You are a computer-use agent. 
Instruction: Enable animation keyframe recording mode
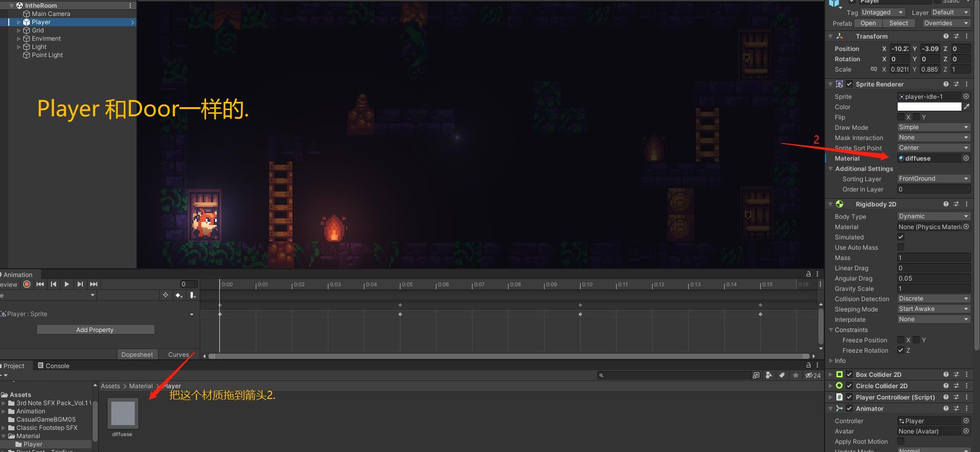[27, 284]
